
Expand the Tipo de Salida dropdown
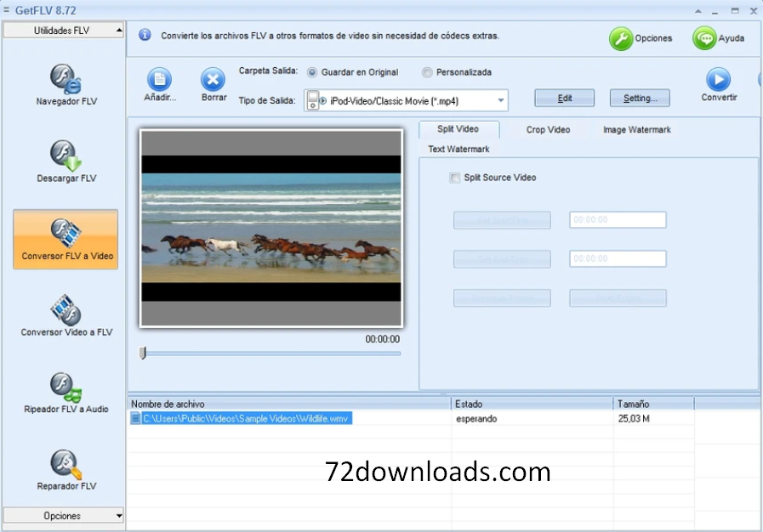501,101
